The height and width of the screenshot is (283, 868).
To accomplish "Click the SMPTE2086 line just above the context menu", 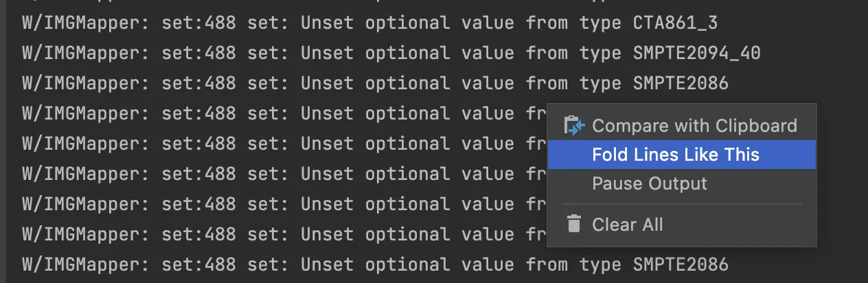I will click(374, 84).
